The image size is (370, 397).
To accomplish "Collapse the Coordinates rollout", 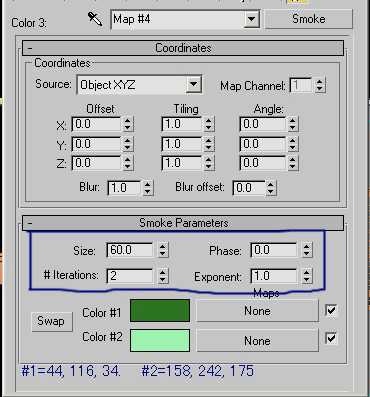I will tap(30, 49).
